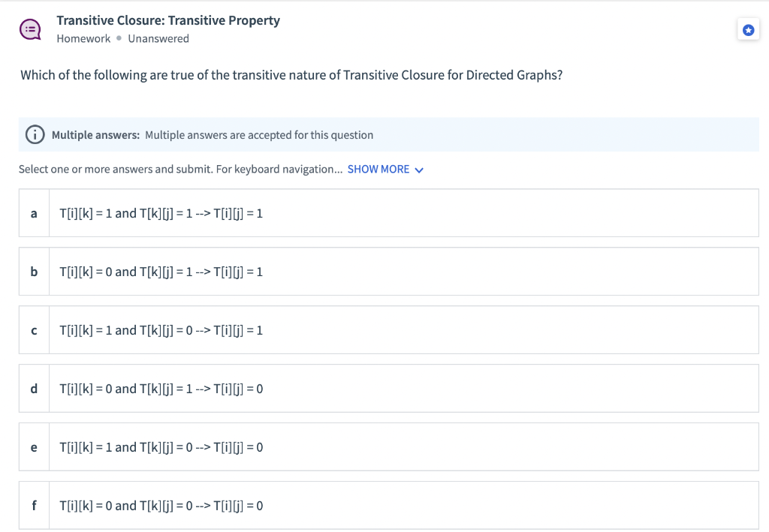Click the chevron next to SHOW MORE
The height and width of the screenshot is (532, 769).
click(x=419, y=170)
